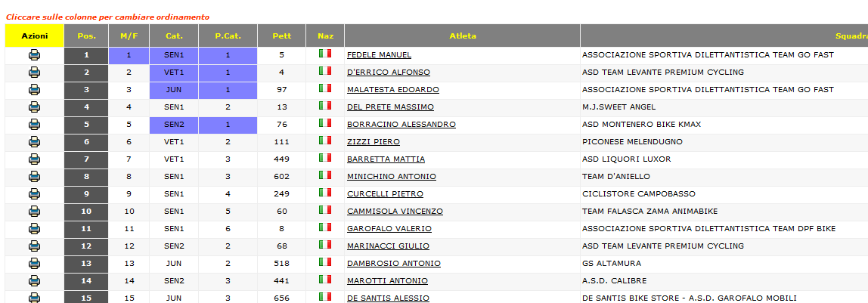The width and height of the screenshot is (868, 303).
Task: Sort by Pett bib number header
Action: 282,36
